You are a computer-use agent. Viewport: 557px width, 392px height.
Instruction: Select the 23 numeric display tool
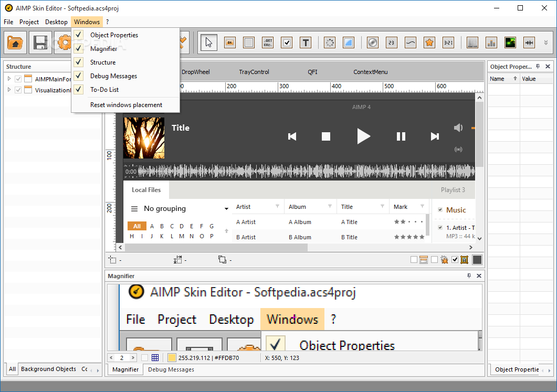[392, 43]
